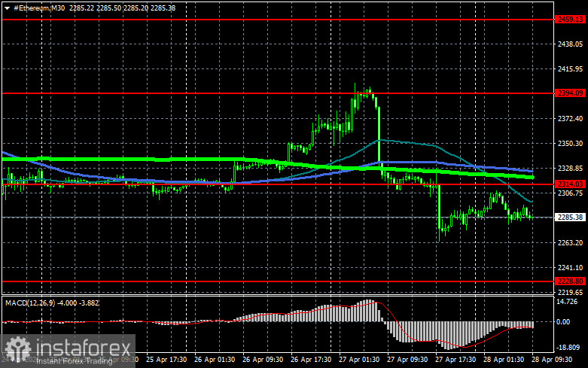This screenshot has width=588, height=368.
Task: Click the current price tag 2285.38
Action: click(x=570, y=217)
